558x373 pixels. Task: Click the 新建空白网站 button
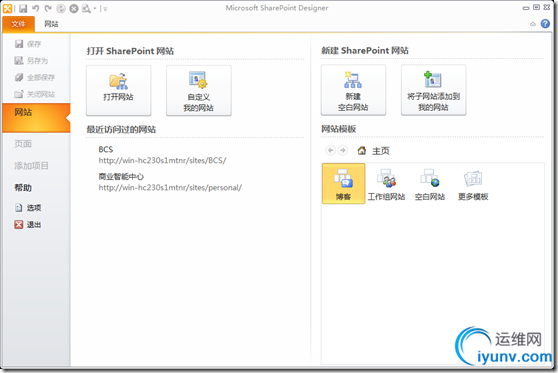point(353,90)
